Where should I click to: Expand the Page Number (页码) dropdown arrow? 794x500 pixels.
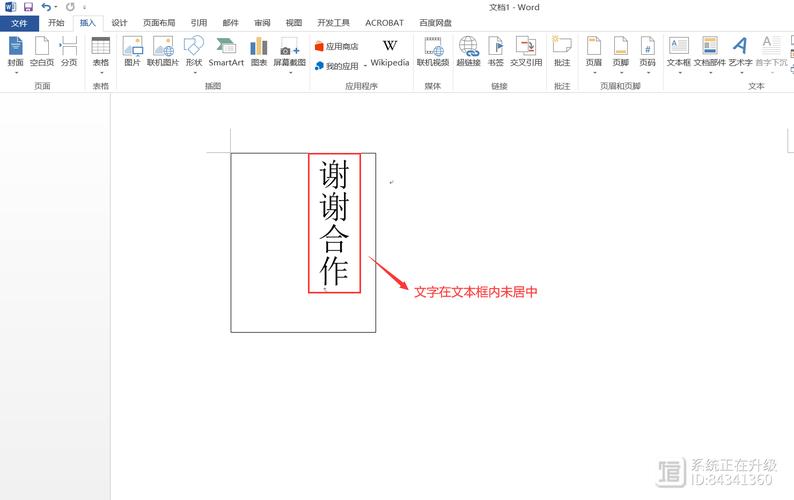pyautogui.click(x=648, y=73)
